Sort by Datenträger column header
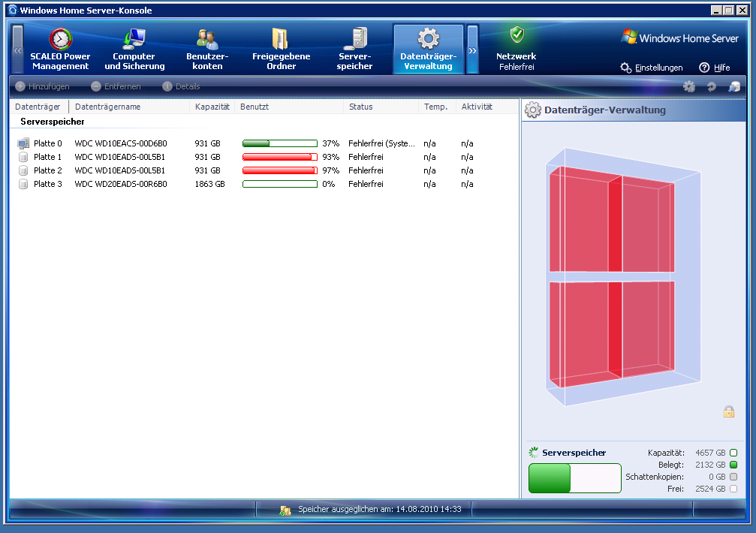Viewport: 756px width, 533px height. pos(38,107)
